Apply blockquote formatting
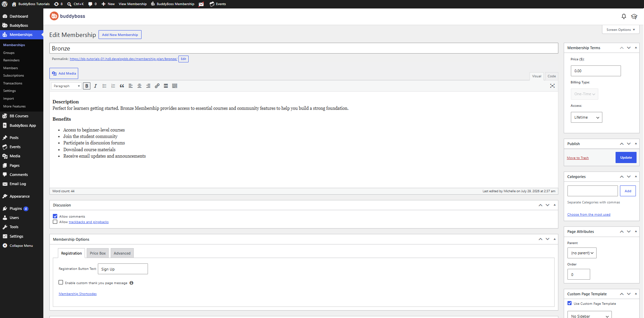644x318 pixels. (122, 86)
